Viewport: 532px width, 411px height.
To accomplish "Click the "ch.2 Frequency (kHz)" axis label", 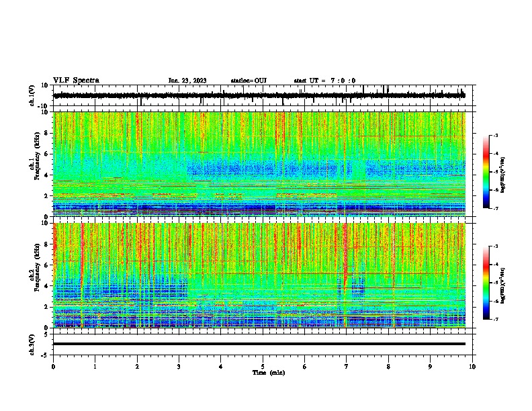I will click(35, 267).
